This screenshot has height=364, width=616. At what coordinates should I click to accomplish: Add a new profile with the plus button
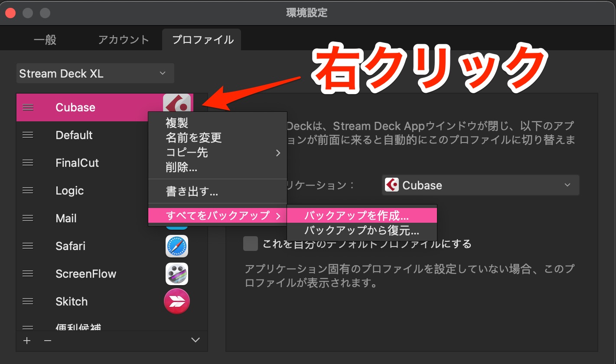(27, 341)
